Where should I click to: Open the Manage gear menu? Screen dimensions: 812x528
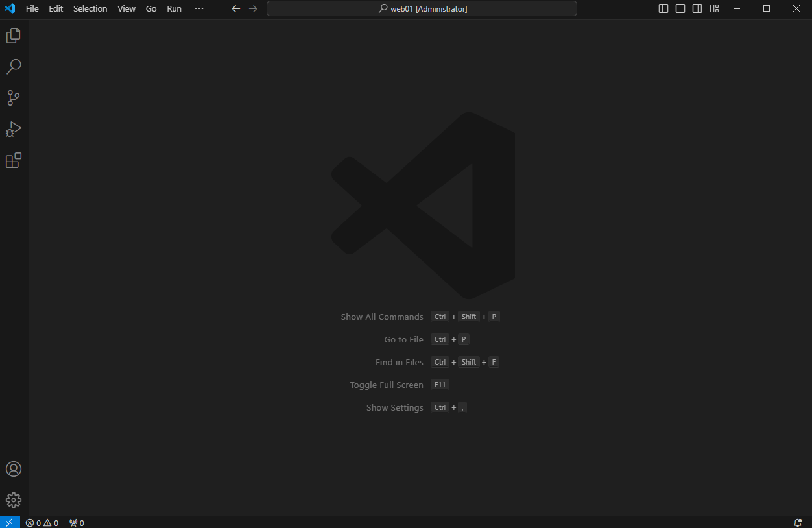point(14,500)
